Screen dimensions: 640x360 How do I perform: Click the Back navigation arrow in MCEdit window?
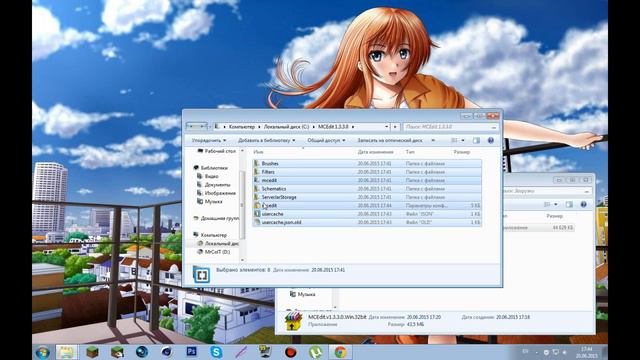(190, 127)
